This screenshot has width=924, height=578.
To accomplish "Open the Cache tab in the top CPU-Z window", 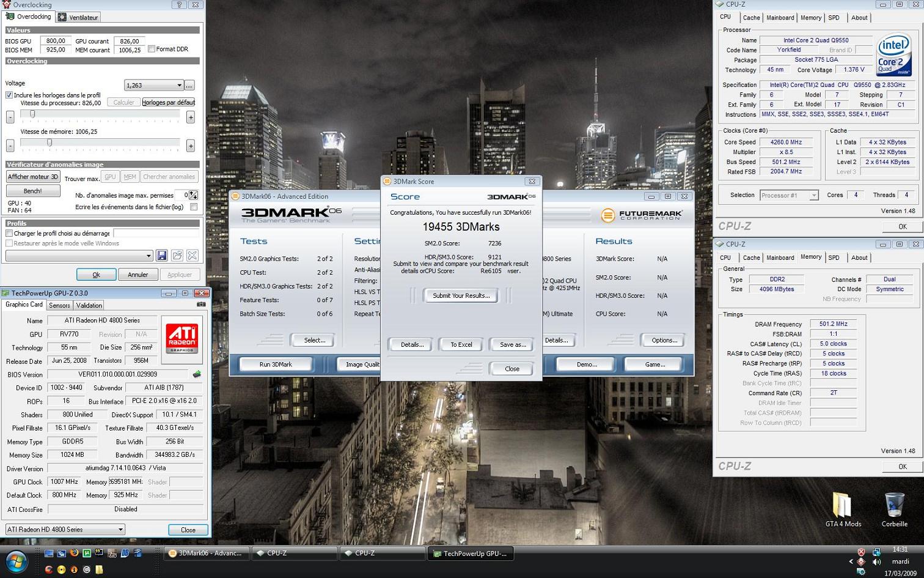I will [751, 18].
